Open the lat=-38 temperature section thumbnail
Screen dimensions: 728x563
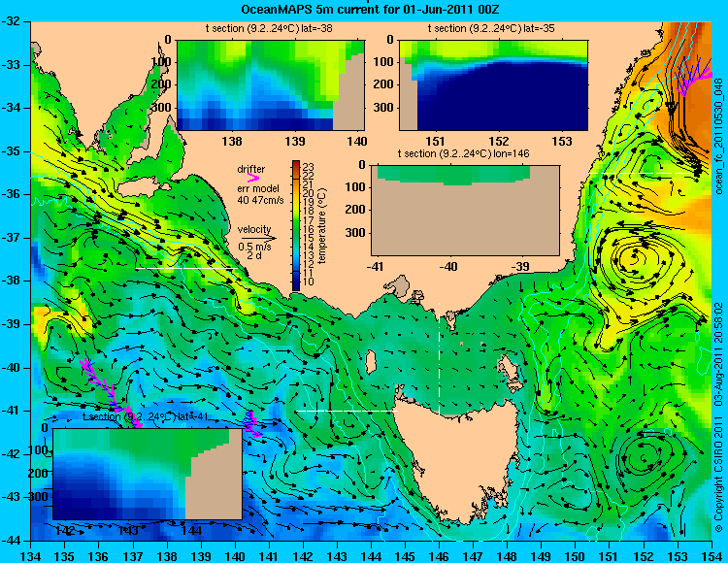point(271,85)
